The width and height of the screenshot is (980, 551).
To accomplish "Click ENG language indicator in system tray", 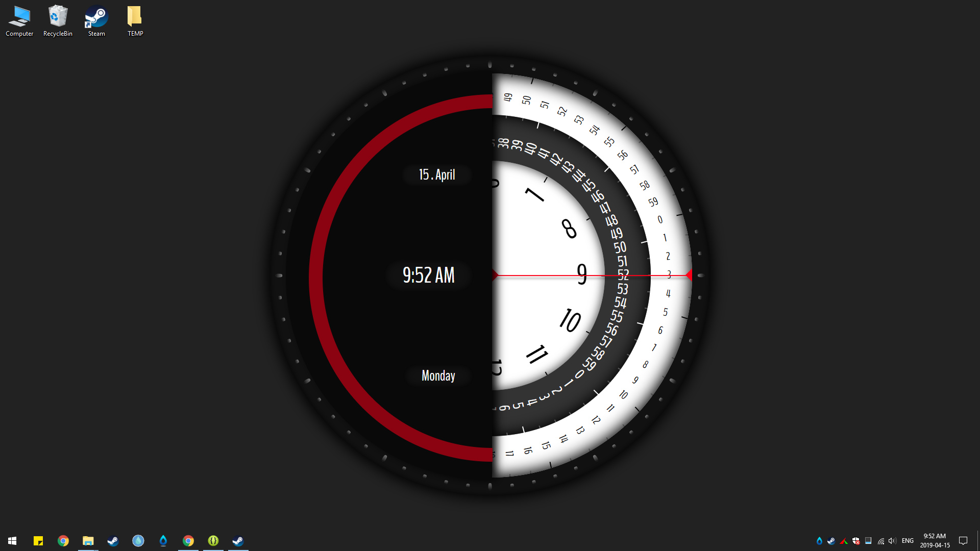I will (x=908, y=540).
